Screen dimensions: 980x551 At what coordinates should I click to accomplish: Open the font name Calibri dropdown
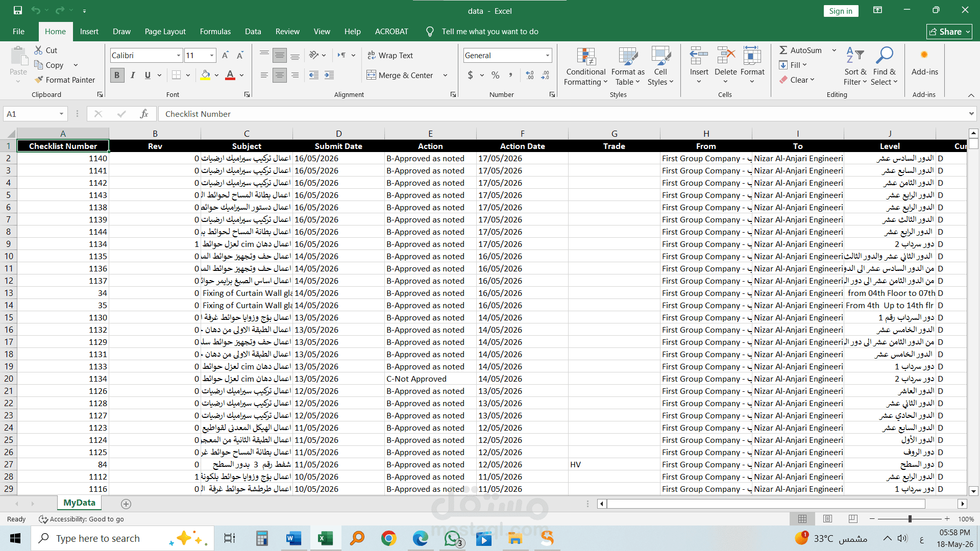[179, 55]
